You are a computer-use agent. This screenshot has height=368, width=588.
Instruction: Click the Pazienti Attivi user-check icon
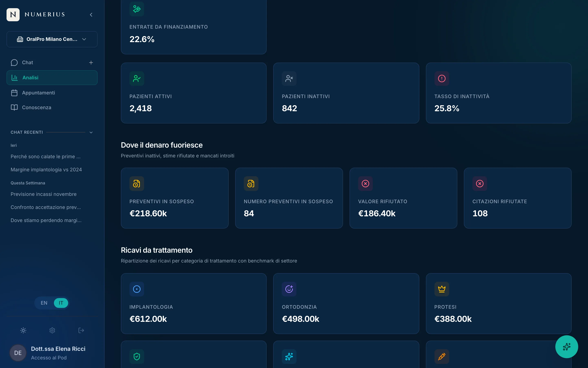137,78
